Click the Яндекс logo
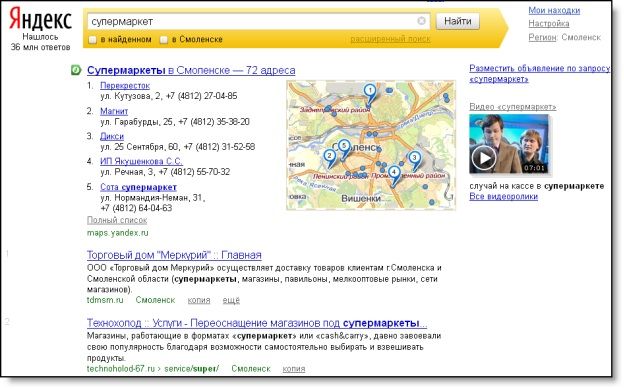 40,19
